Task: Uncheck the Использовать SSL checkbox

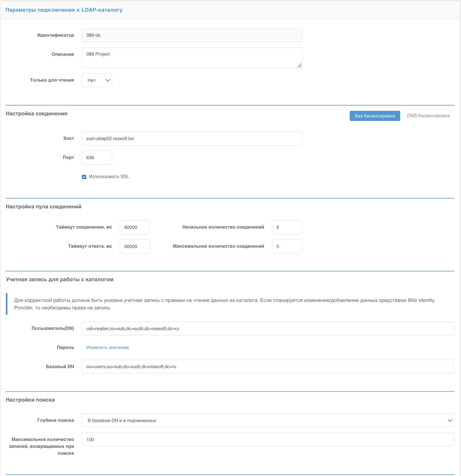Action: coord(84,177)
